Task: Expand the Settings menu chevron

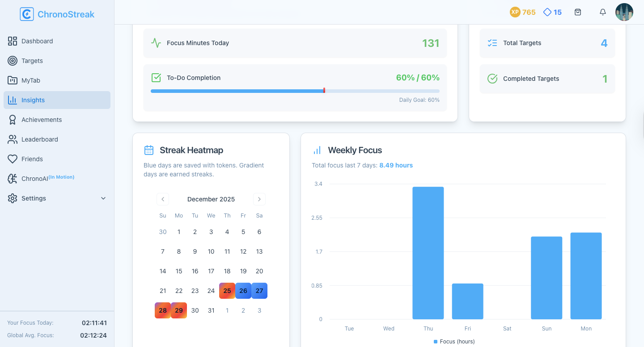Action: click(103, 198)
